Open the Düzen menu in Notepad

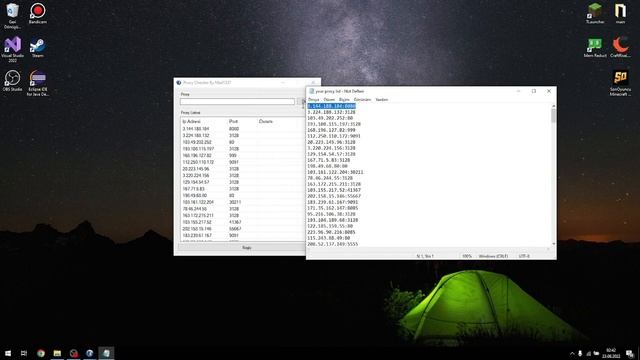click(329, 100)
